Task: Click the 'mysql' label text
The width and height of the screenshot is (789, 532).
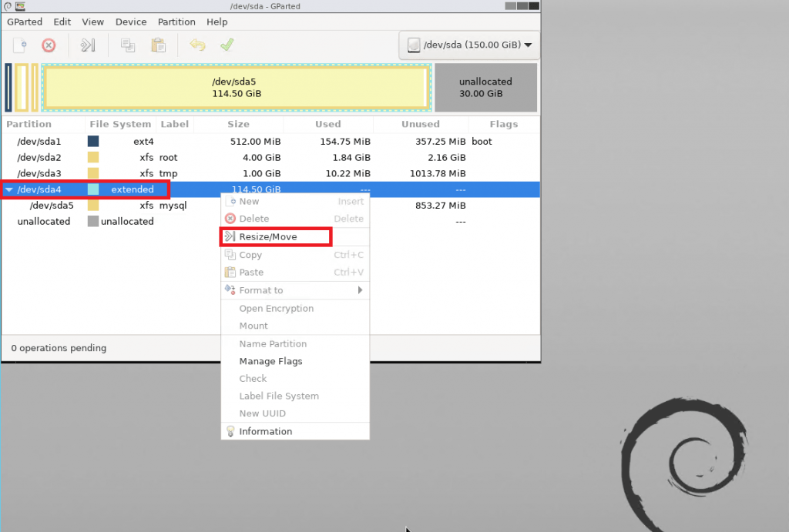Action: 173,206
